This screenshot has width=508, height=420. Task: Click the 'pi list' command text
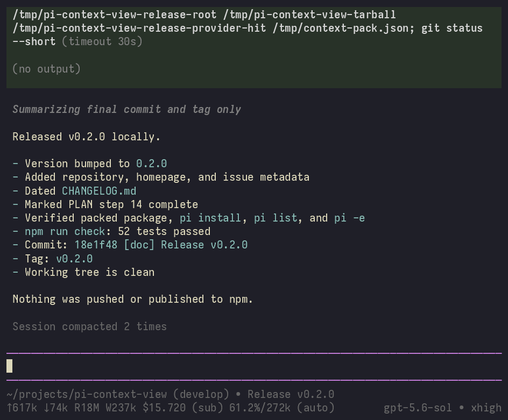(x=276, y=218)
